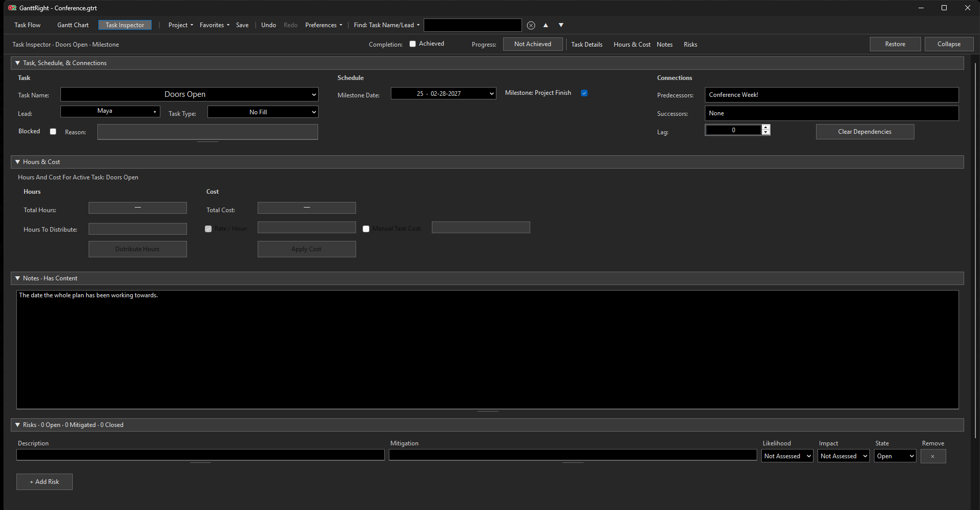Open the Preferences menu
This screenshot has height=510, width=980.
point(323,25)
